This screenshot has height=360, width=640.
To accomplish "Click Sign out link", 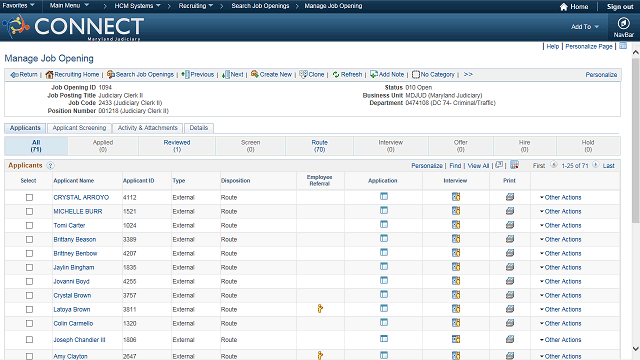I will click(620, 7).
